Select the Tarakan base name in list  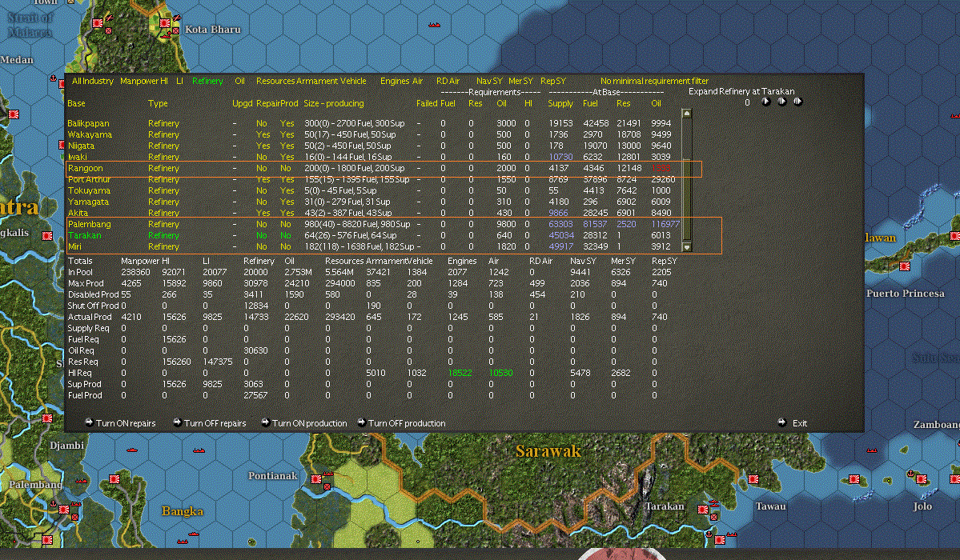[x=85, y=236]
